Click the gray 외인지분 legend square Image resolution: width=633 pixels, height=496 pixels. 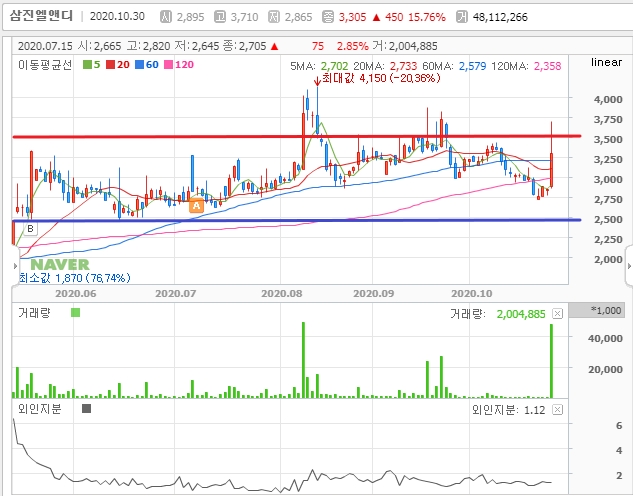tap(86, 409)
